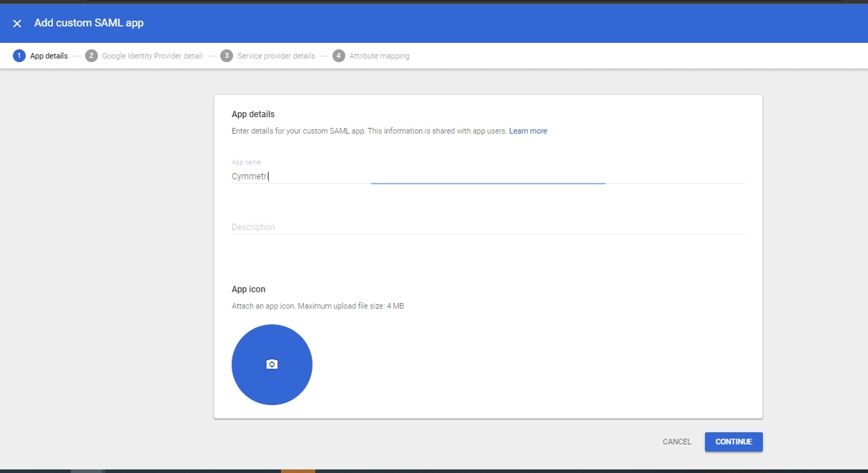Viewport: 868px width, 473px height.
Task: Cancel the SAML app setup
Action: click(676, 442)
